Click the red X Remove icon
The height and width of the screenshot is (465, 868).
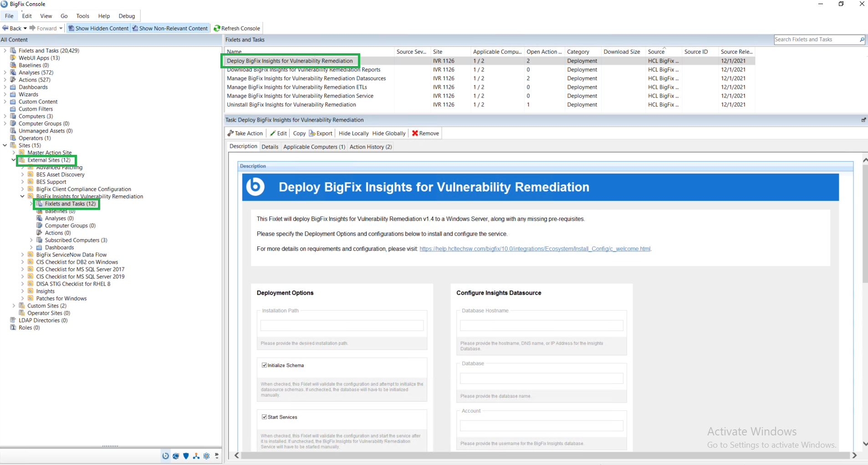click(x=415, y=133)
